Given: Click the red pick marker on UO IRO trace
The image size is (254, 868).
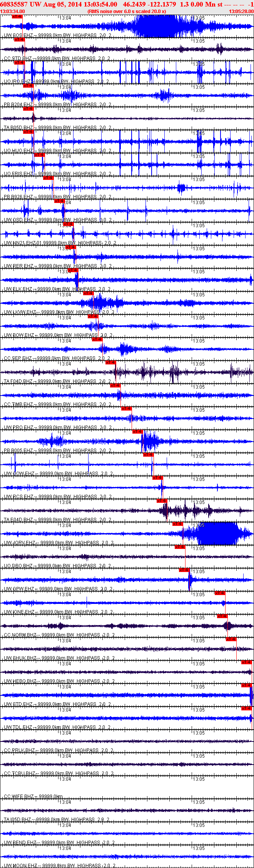Looking at the screenshot, I should tap(19, 63).
